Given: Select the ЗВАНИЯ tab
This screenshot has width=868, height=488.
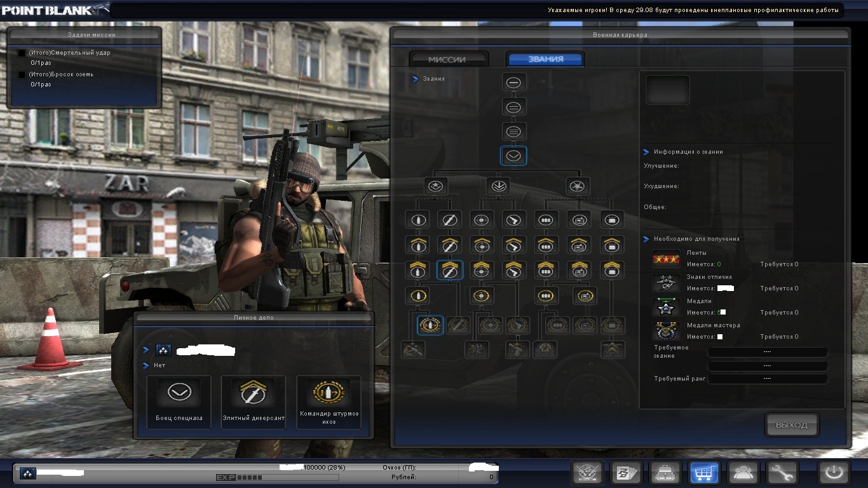Looking at the screenshot, I should [545, 59].
